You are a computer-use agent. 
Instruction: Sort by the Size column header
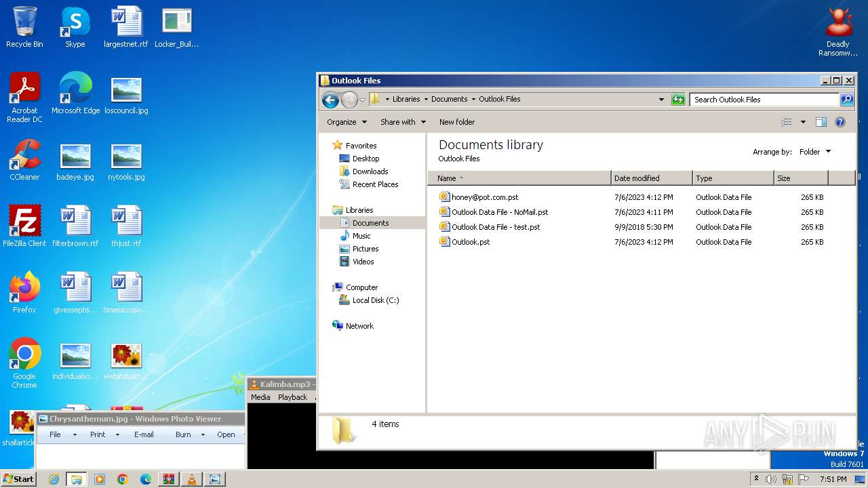pos(801,178)
